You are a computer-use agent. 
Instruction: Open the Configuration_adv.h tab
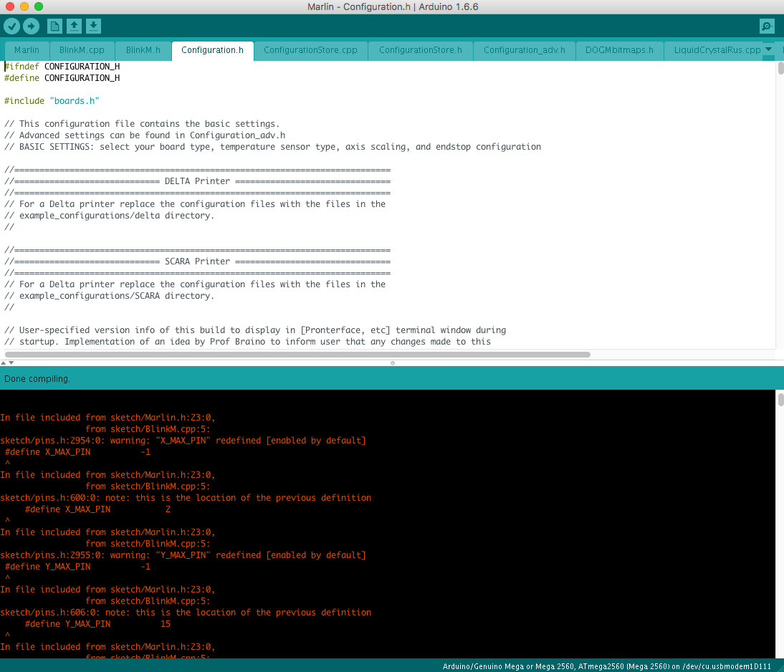point(524,50)
